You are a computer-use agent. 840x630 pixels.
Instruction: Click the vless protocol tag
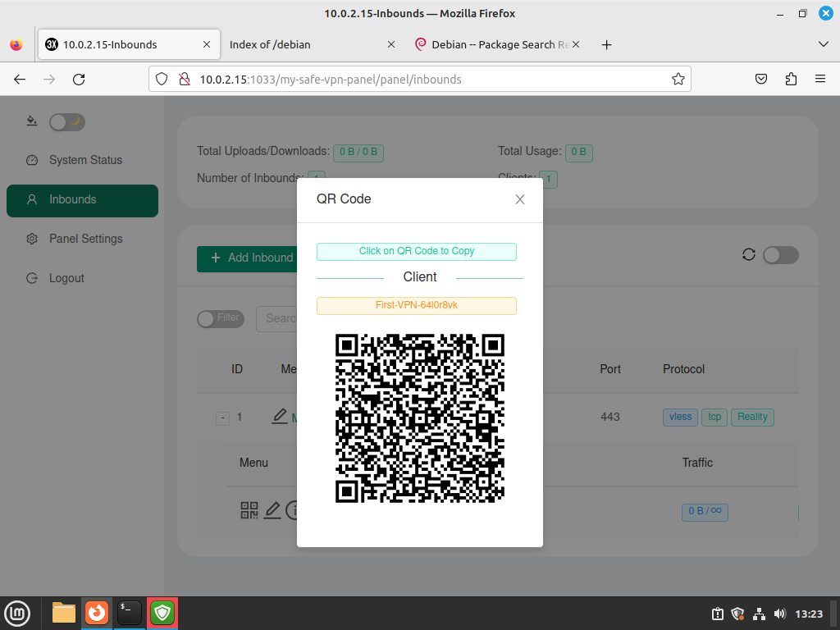680,418
